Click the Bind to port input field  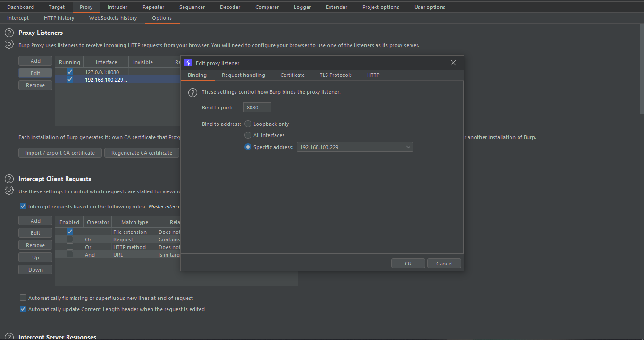tap(257, 108)
